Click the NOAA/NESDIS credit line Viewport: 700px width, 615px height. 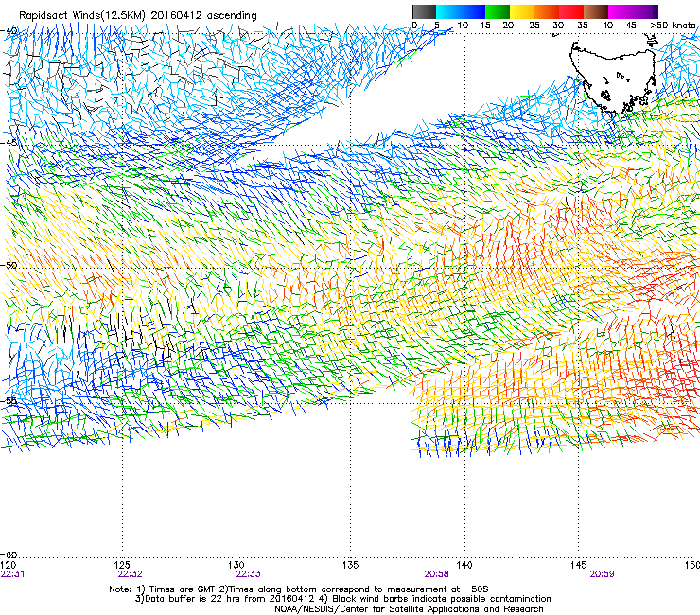409,609
